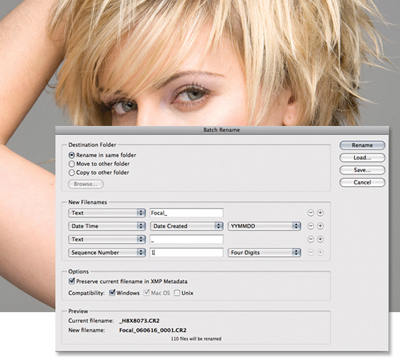Image resolution: width=400 pixels, height=362 pixels.
Task: Open the YYMMDD format dropdown
Action: pyautogui.click(x=264, y=226)
